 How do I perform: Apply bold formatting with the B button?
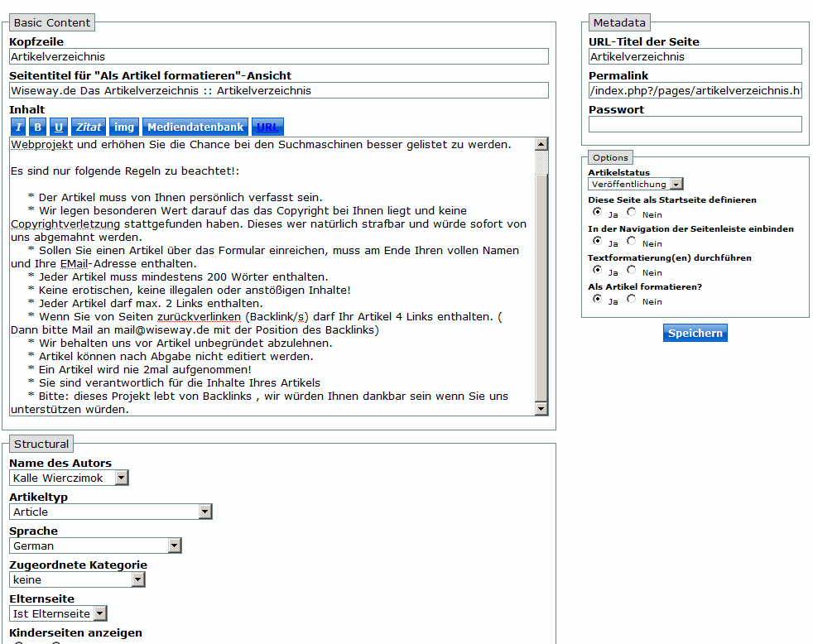pos(37,127)
